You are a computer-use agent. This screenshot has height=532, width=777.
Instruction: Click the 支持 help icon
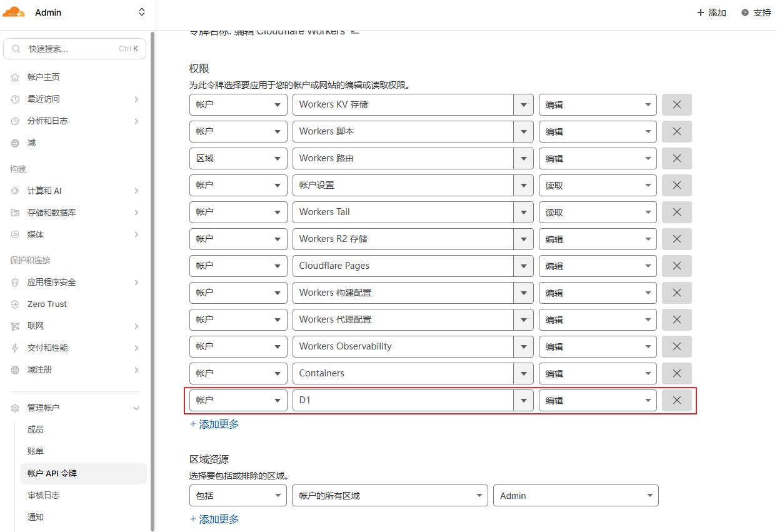pos(745,13)
